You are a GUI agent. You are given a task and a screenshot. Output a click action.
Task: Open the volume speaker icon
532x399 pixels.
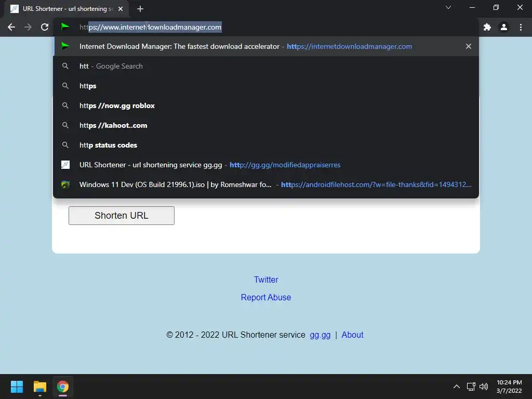pyautogui.click(x=484, y=387)
